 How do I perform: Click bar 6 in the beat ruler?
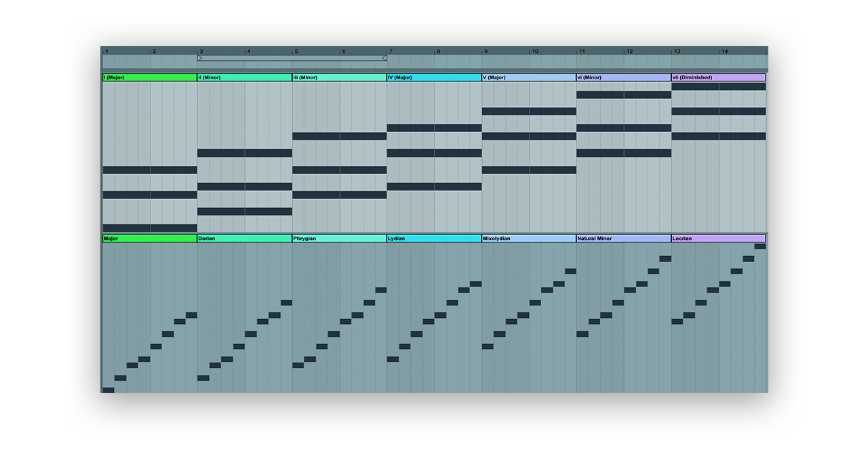click(x=344, y=51)
